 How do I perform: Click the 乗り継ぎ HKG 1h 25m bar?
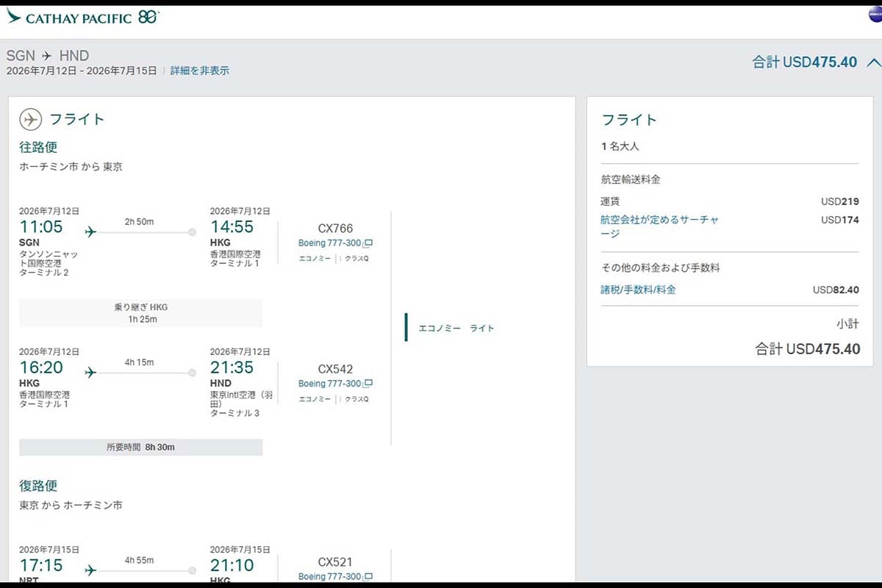(140, 313)
